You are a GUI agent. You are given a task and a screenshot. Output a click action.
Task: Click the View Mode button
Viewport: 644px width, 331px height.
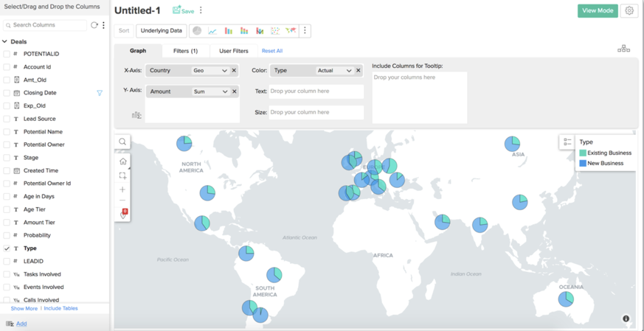tap(597, 11)
